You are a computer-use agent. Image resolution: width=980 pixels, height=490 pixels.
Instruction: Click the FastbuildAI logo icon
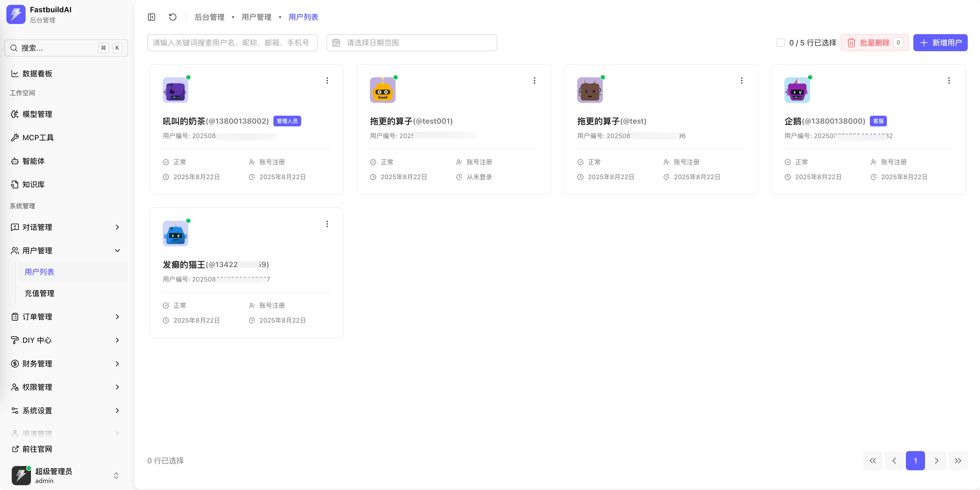click(16, 14)
